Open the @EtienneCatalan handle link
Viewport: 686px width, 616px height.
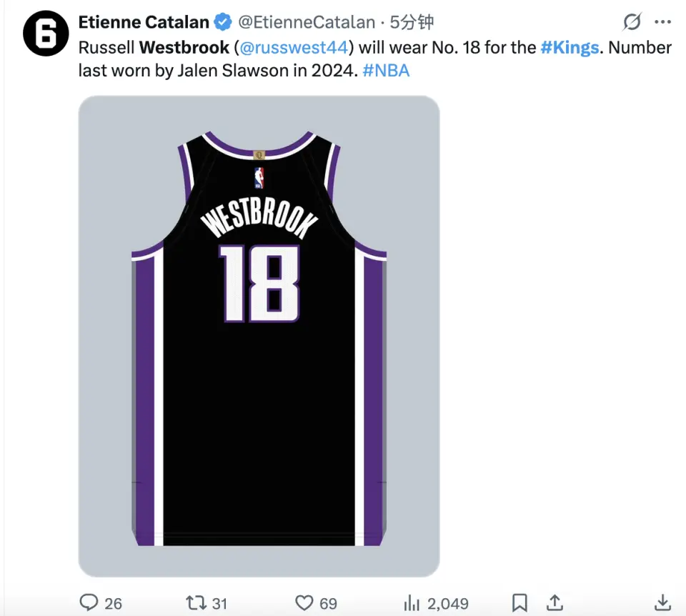[x=307, y=22]
